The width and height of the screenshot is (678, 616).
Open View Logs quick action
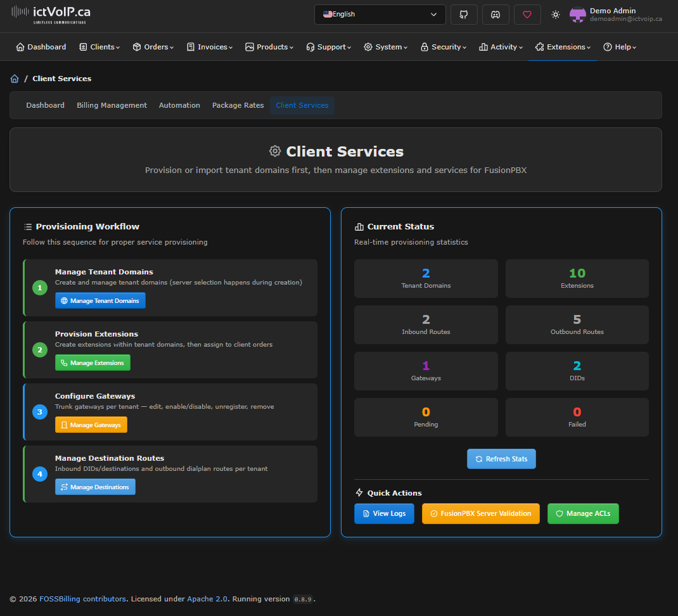(x=384, y=513)
